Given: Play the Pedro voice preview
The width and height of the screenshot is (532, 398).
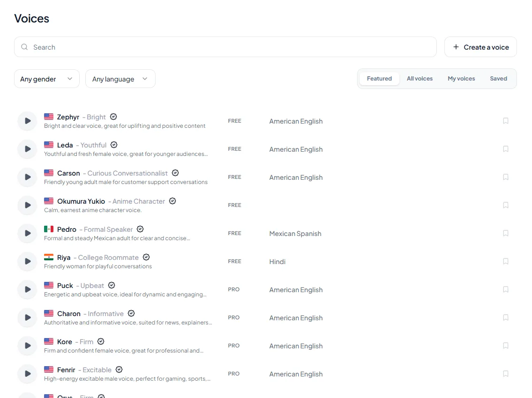Looking at the screenshot, I should click(27, 233).
